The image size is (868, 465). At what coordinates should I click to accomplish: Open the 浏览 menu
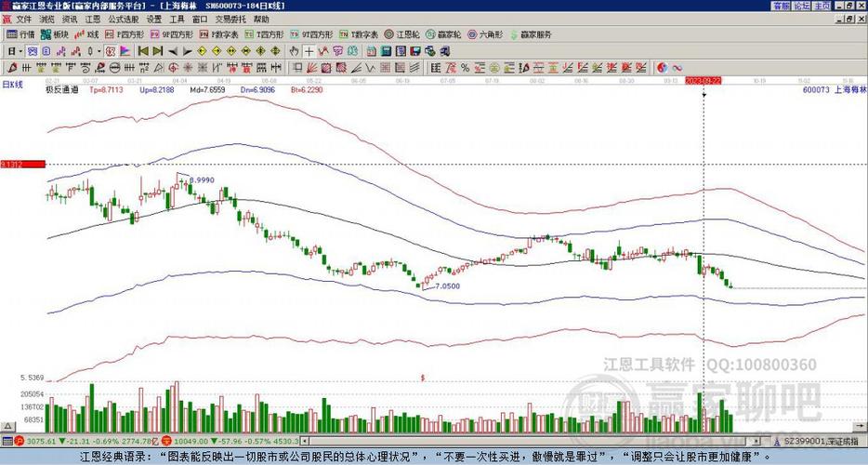pyautogui.click(x=47, y=20)
